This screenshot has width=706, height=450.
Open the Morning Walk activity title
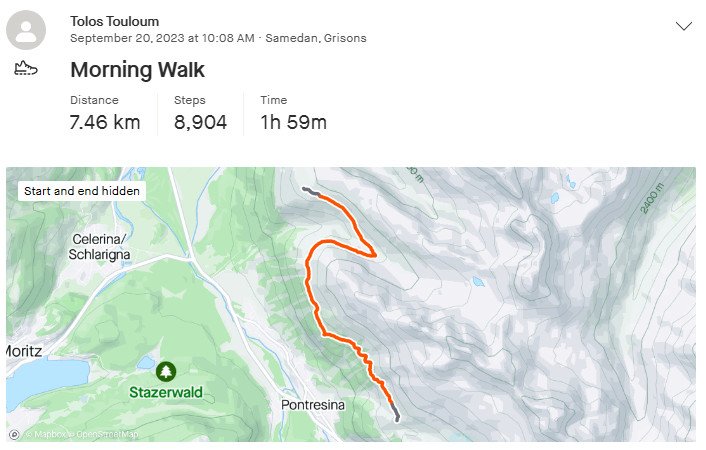[137, 70]
